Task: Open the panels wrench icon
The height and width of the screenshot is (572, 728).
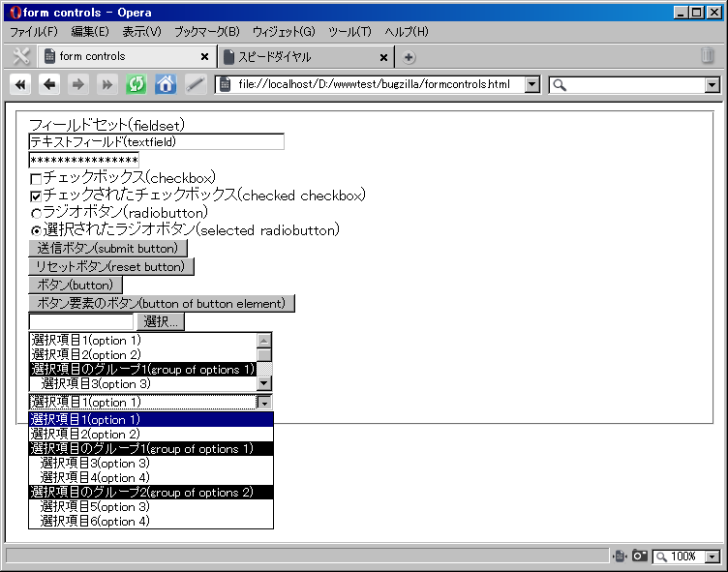Action: [21, 57]
